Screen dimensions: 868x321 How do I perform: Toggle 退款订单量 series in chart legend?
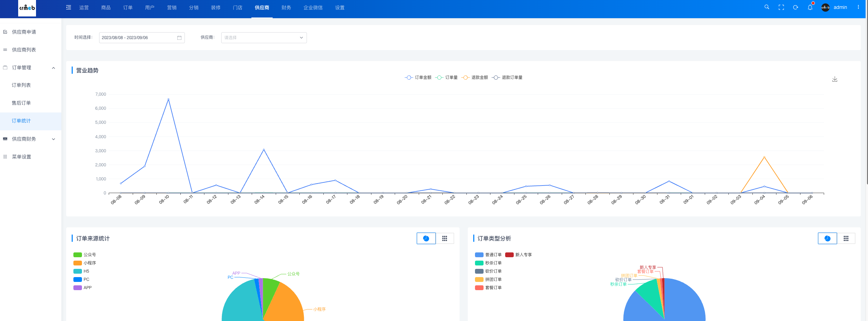click(x=507, y=78)
